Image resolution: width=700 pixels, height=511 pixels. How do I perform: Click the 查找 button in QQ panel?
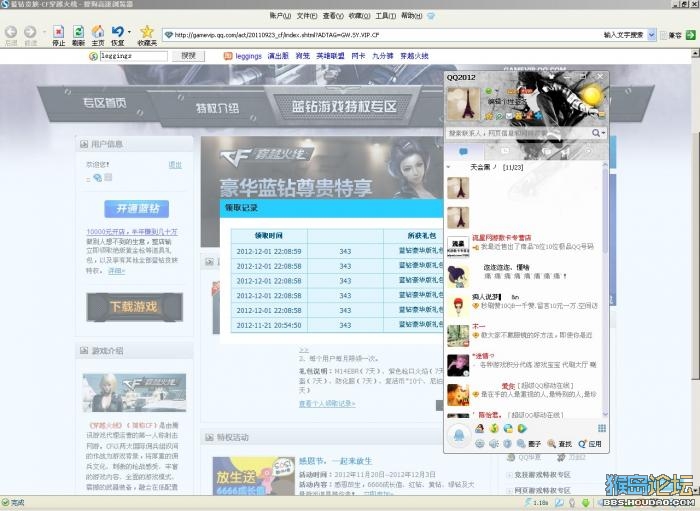(560, 444)
